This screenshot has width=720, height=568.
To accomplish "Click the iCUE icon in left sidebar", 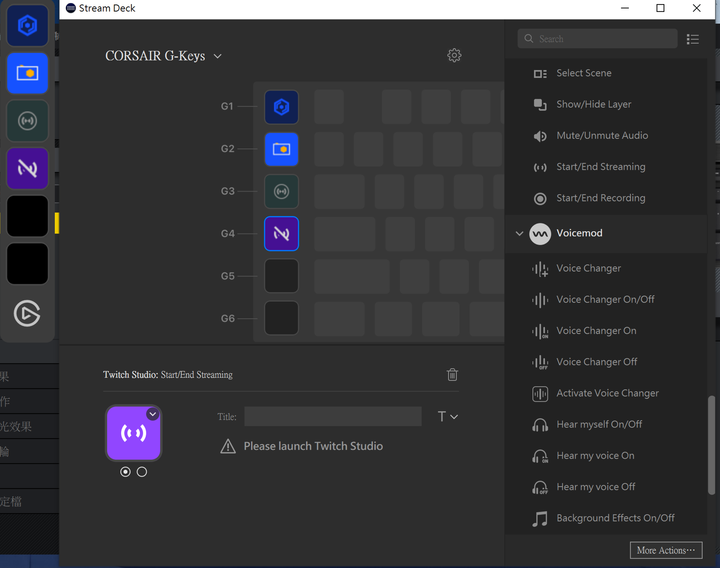I will click(28, 26).
